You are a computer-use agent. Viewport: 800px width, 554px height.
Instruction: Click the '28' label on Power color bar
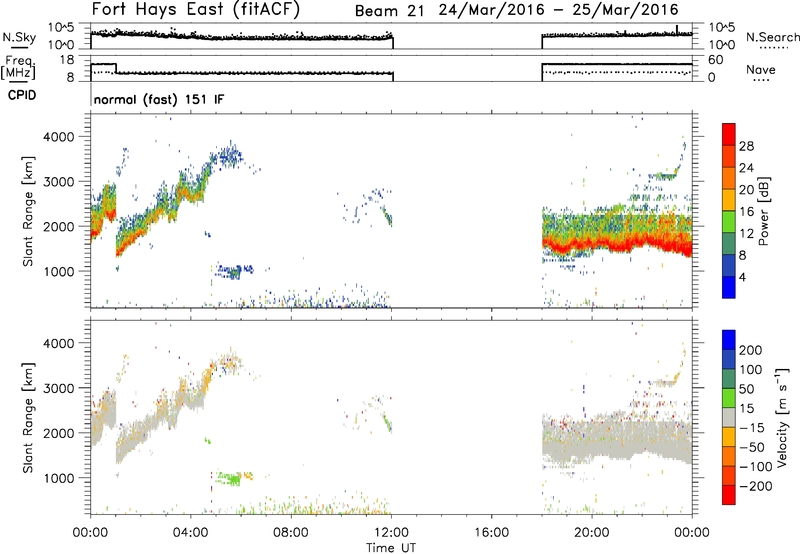click(x=746, y=146)
